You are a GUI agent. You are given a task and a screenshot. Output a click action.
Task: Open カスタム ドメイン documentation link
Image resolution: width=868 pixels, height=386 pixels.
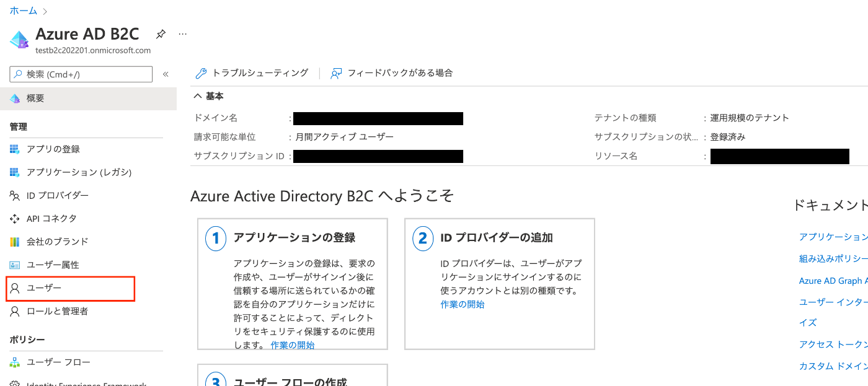pos(833,366)
